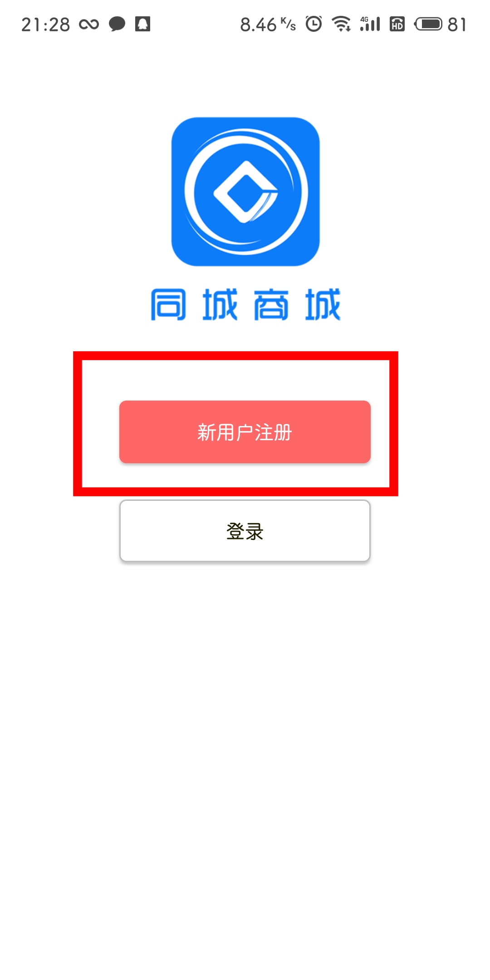The width and height of the screenshot is (490, 980).
Task: Tap the Wi-Fi signal icon
Action: 341,24
